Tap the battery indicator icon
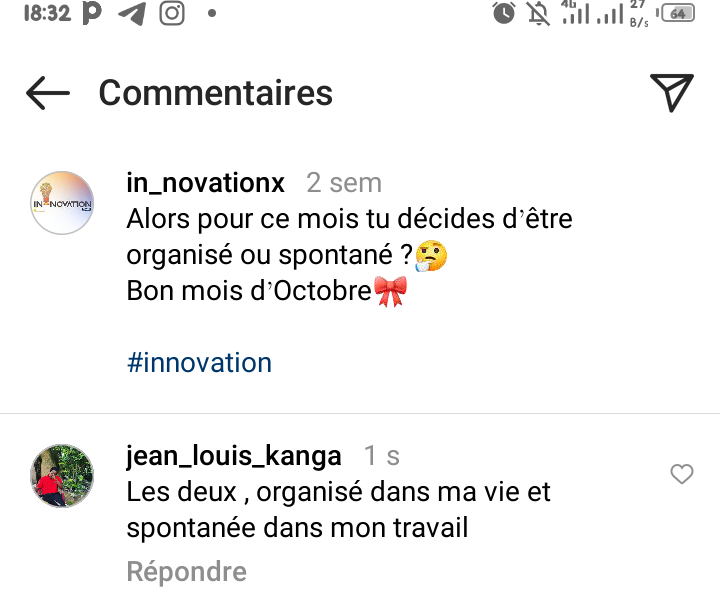This screenshot has height=594, width=720. pyautogui.click(x=678, y=14)
